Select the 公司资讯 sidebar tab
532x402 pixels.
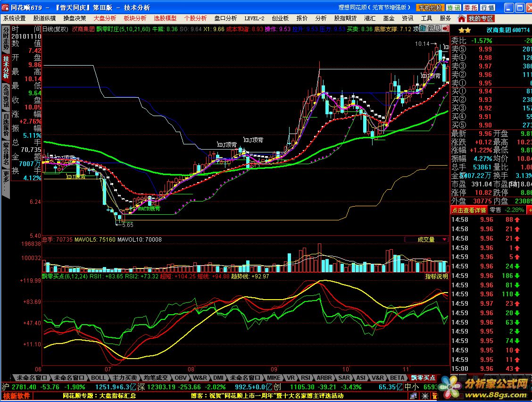click(x=6, y=96)
